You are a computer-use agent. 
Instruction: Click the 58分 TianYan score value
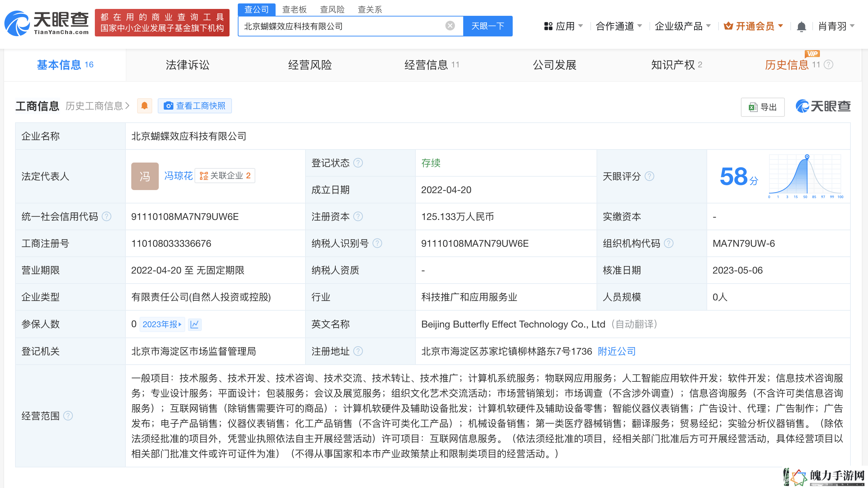point(739,176)
